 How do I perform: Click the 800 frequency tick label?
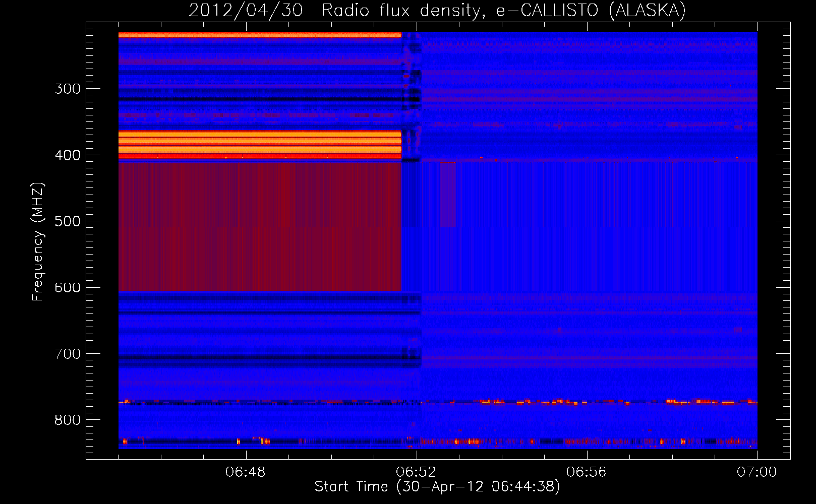click(x=68, y=420)
